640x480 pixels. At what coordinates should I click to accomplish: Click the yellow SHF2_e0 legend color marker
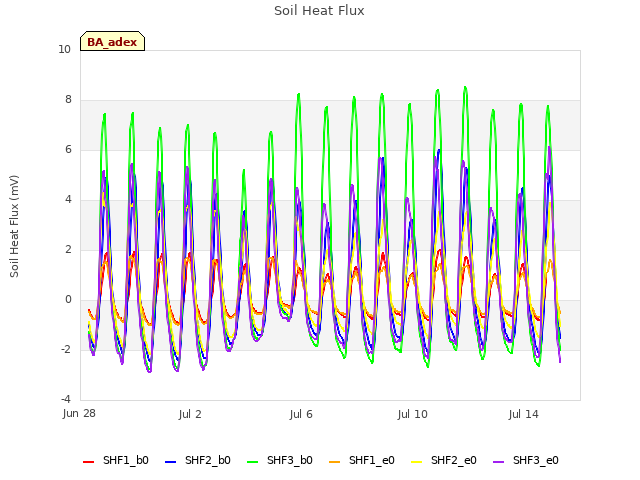click(x=417, y=462)
